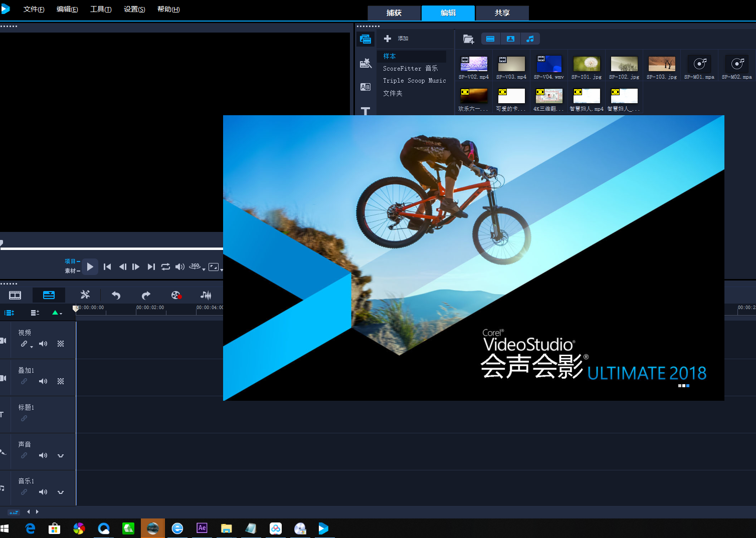Open the 文件 menu
Screen dimensions: 756x538
[x=34, y=9]
